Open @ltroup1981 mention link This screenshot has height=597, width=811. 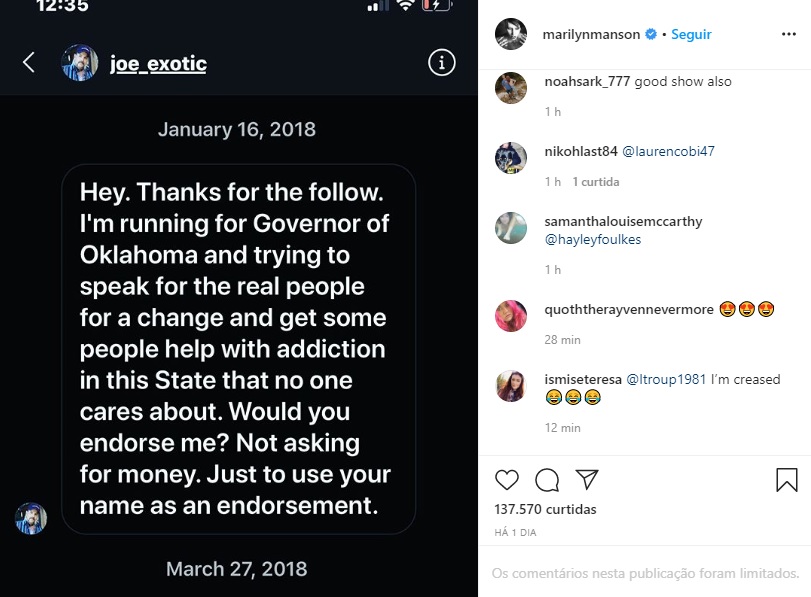coord(666,380)
